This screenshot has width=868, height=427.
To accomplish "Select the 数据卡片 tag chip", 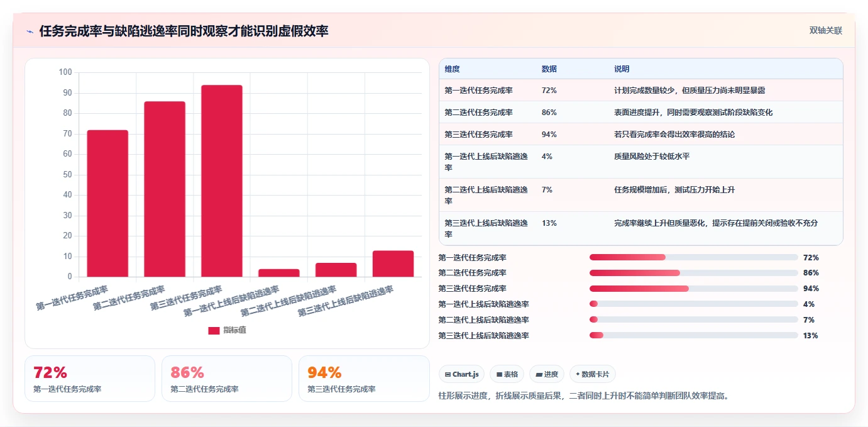I will coord(593,374).
